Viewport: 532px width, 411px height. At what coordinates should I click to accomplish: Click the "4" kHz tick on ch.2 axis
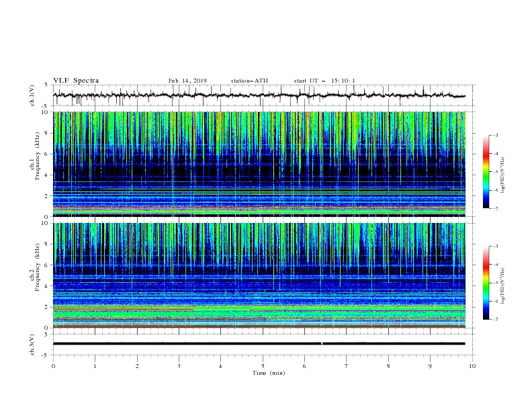(x=47, y=286)
